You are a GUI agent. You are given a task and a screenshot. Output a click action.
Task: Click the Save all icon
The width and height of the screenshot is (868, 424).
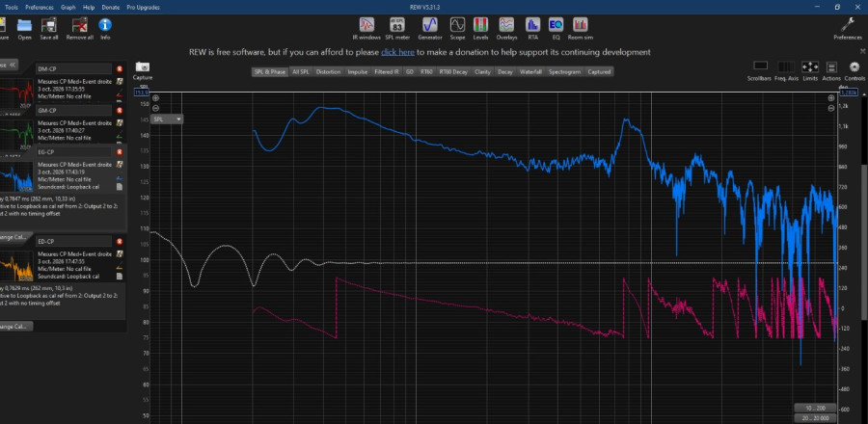49,25
